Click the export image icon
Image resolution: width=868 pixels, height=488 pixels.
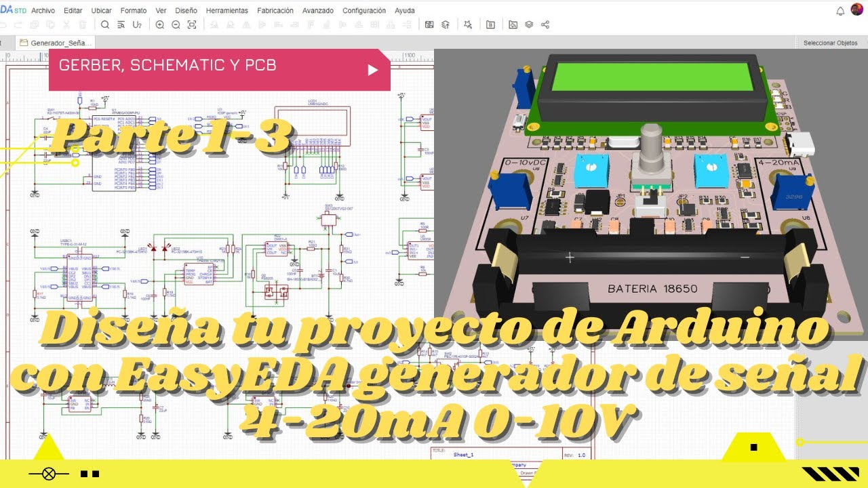[513, 24]
